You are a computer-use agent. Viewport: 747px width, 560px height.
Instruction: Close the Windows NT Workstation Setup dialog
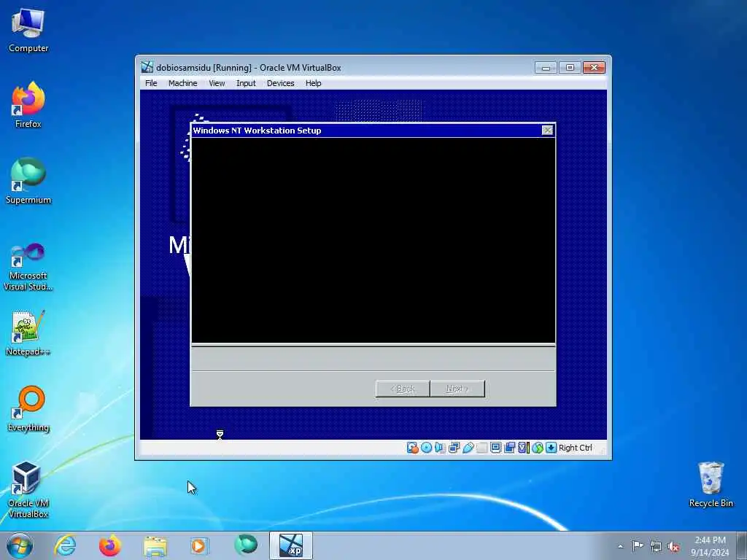(547, 130)
